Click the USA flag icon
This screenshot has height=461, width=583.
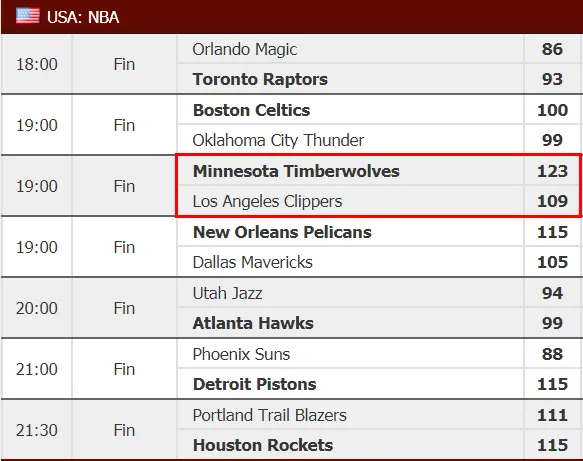[x=28, y=16]
